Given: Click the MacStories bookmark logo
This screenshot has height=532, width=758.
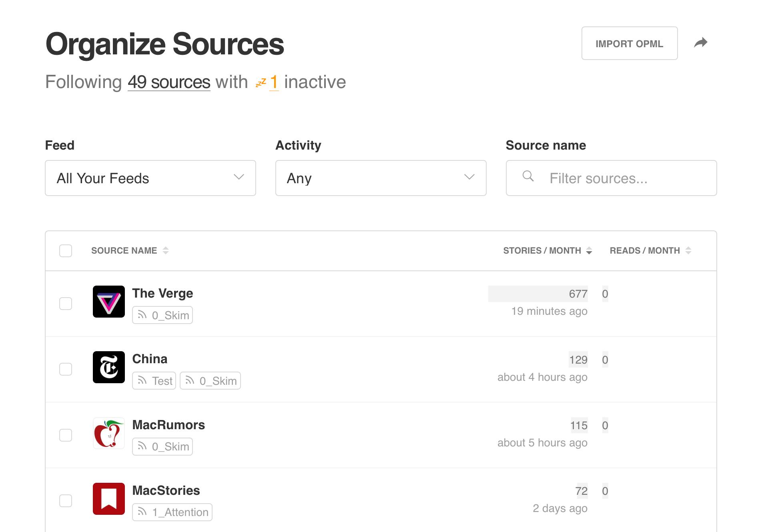Looking at the screenshot, I should click(x=109, y=499).
